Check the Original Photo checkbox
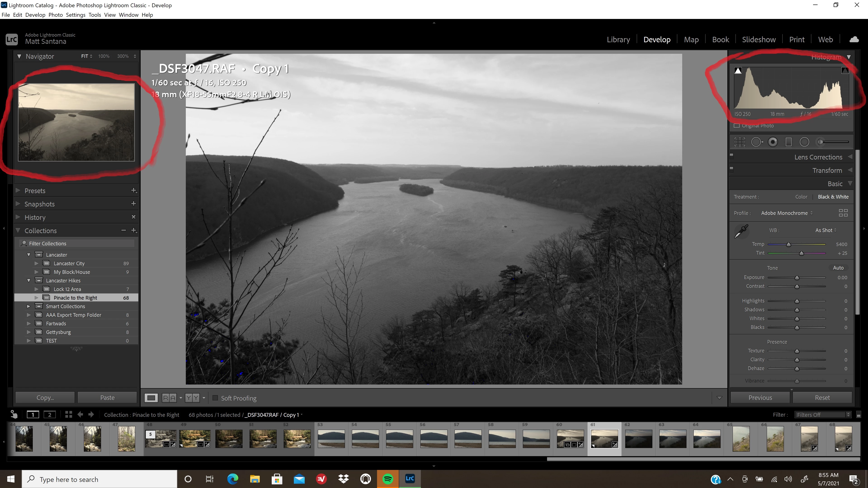This screenshot has width=868, height=488. tap(737, 126)
